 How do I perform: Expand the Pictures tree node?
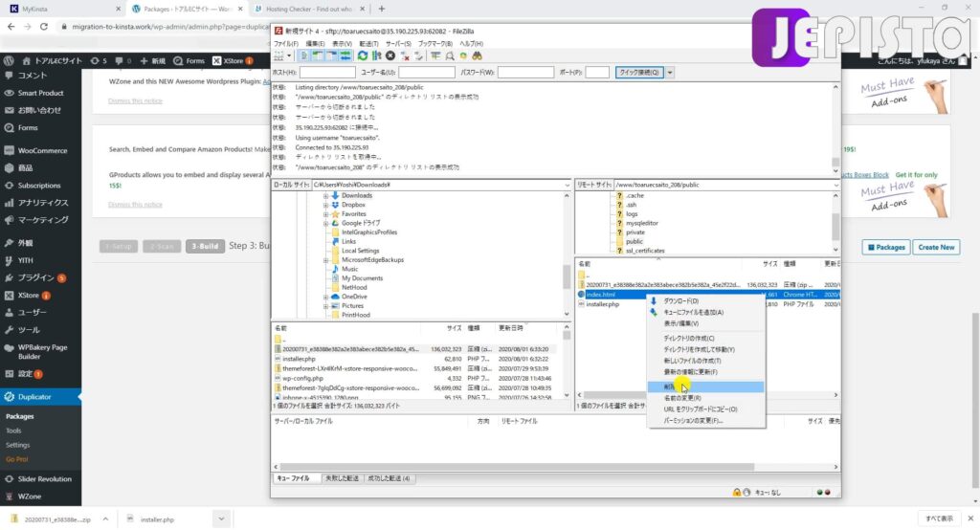(x=325, y=306)
